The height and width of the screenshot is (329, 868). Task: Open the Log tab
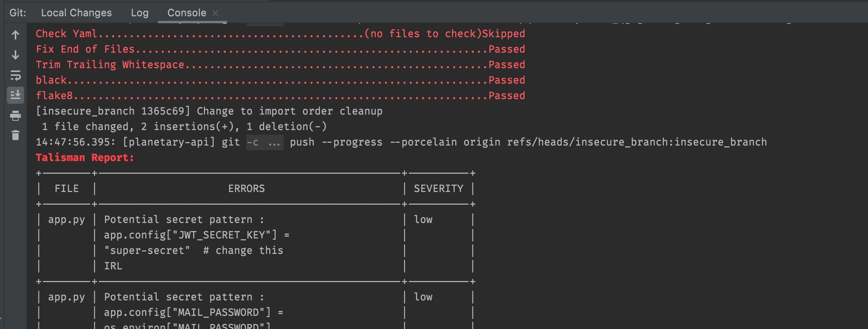click(x=139, y=12)
